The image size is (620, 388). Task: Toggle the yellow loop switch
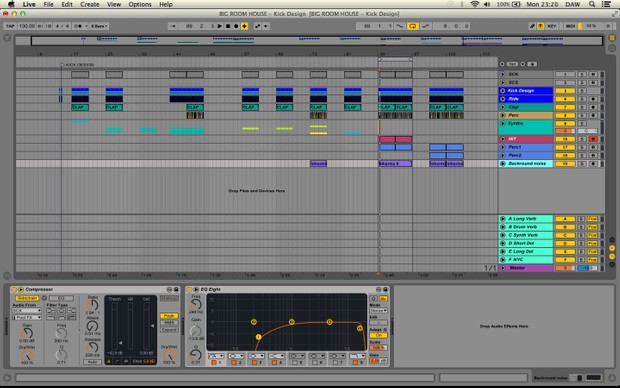(412, 26)
